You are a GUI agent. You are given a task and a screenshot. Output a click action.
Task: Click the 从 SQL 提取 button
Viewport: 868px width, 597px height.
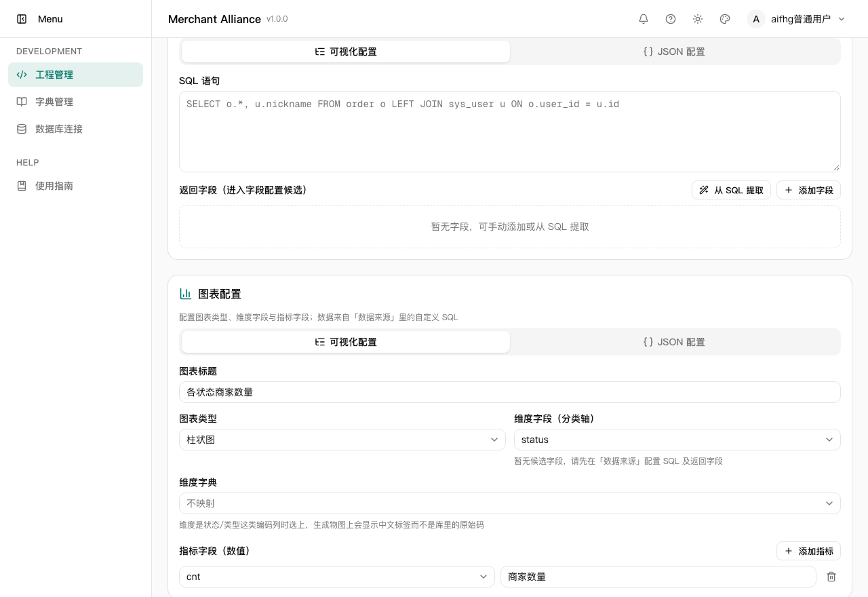(731, 190)
